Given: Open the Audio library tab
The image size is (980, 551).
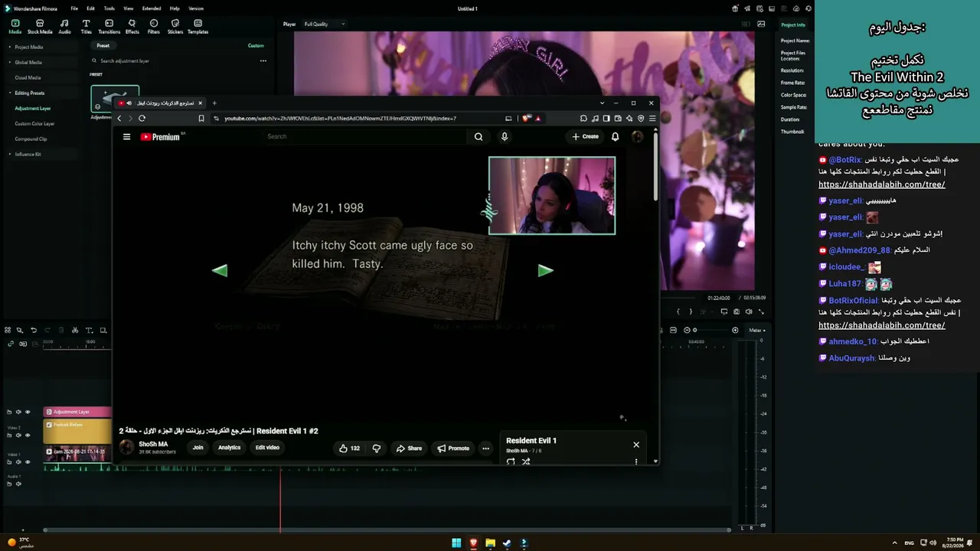Looking at the screenshot, I should click(x=64, y=27).
